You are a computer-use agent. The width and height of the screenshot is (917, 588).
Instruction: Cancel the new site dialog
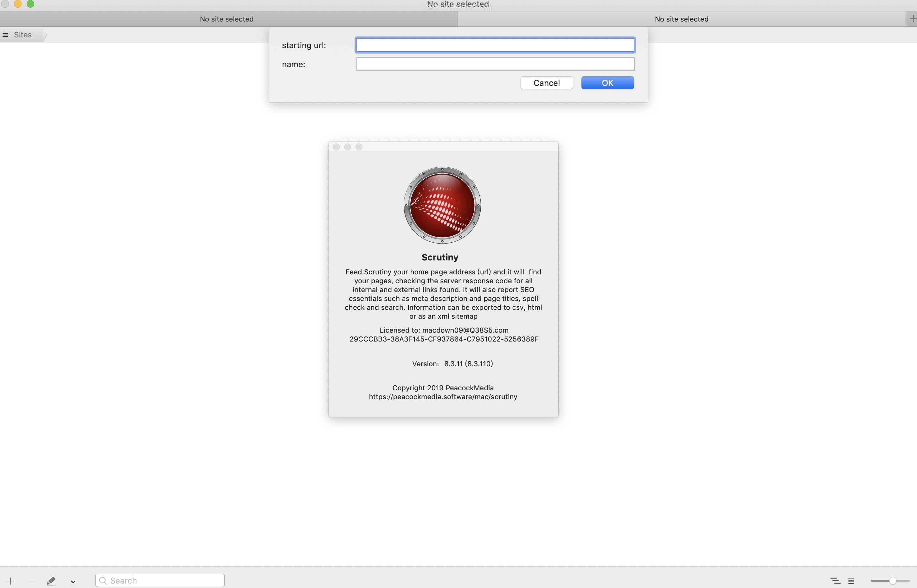point(546,83)
